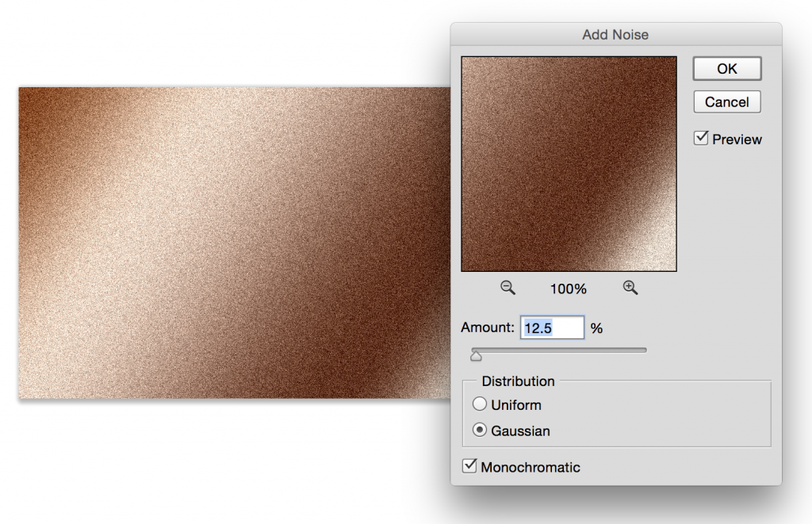The image size is (812, 524).
Task: Click the Amount label next to the field
Action: [487, 327]
